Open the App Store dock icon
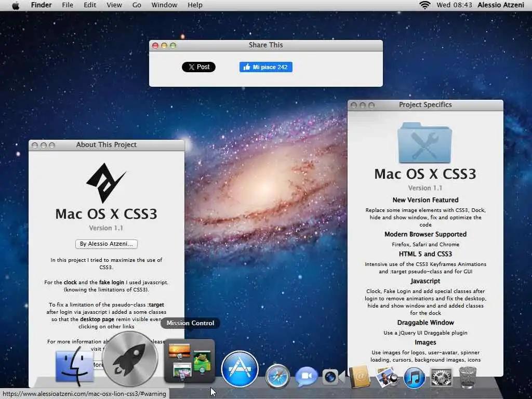 (240, 369)
